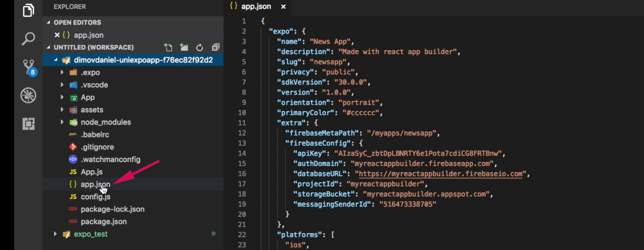Image resolution: width=644 pixels, height=250 pixels.
Task: Click line number 22 in the gutter
Action: (x=242, y=235)
